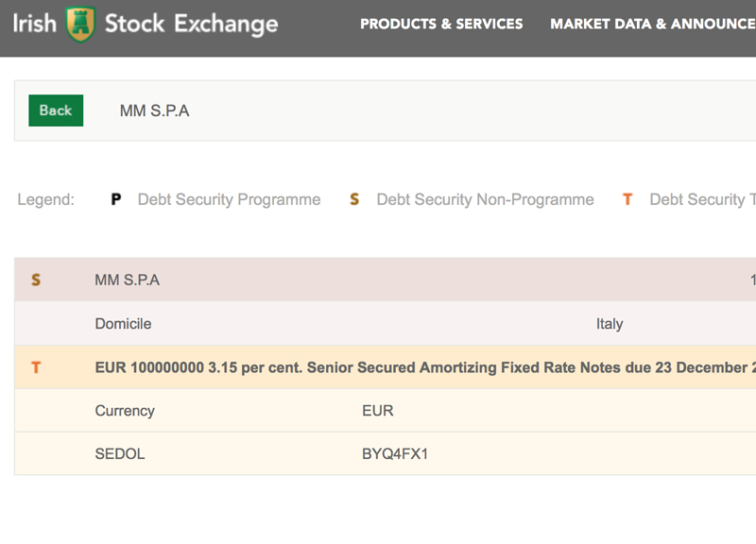756x544 pixels.
Task: Click the "Debt Security Programme" legend text
Action: 229,199
